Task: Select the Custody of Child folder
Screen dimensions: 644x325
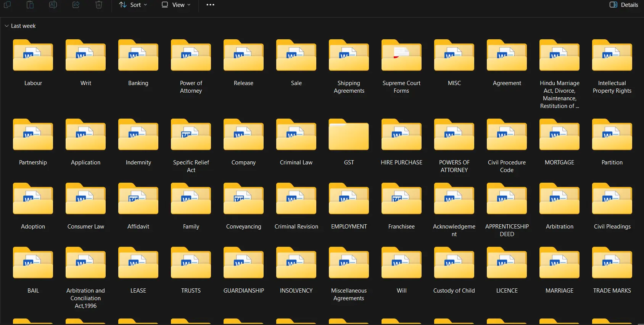Action: (454, 264)
